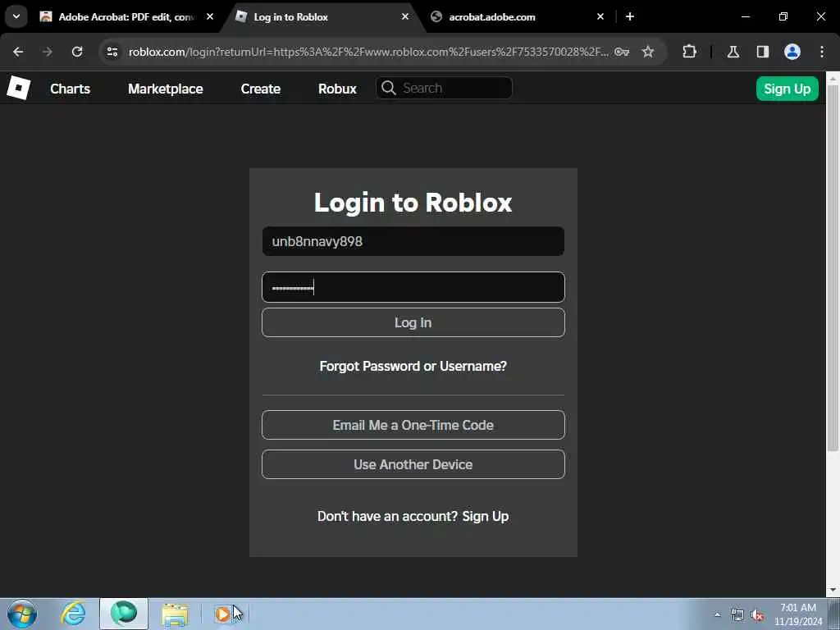The image size is (840, 630).
Task: Switch to Adobe Acrobat PDF edit tab
Action: tap(126, 16)
